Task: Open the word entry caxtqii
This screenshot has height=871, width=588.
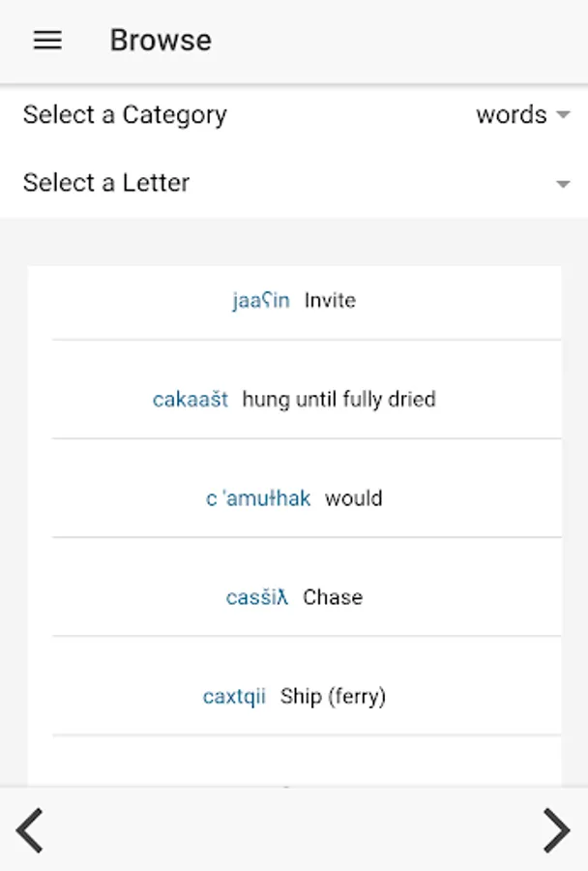Action: tap(234, 697)
